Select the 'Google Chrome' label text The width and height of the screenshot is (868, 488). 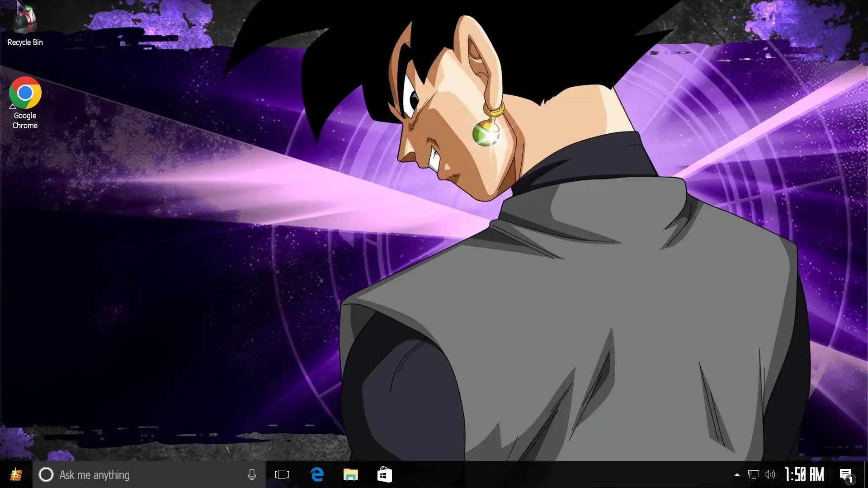click(x=25, y=121)
